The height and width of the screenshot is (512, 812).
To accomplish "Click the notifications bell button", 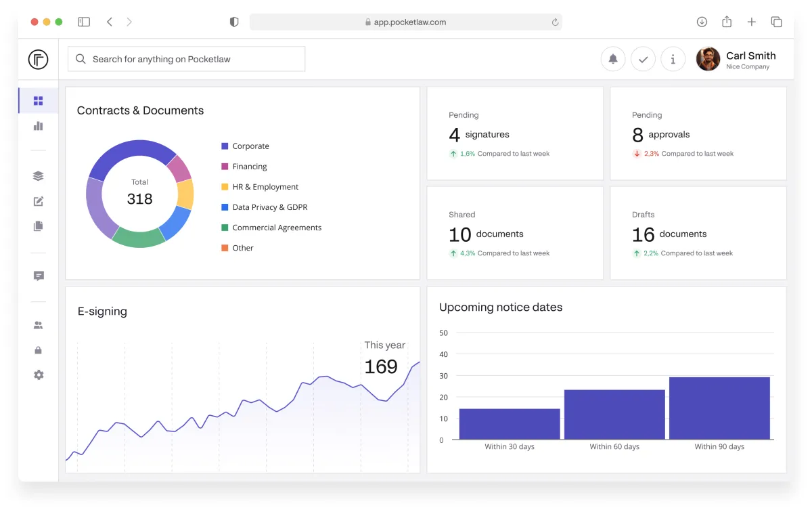I will point(612,60).
